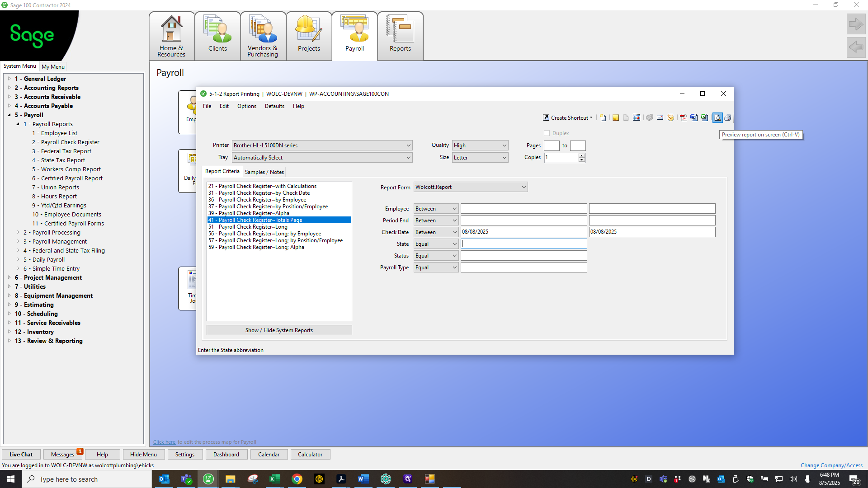Screen dimensions: 868x488
Task: Click the forward arrow navigation icon
Action: pos(856,24)
